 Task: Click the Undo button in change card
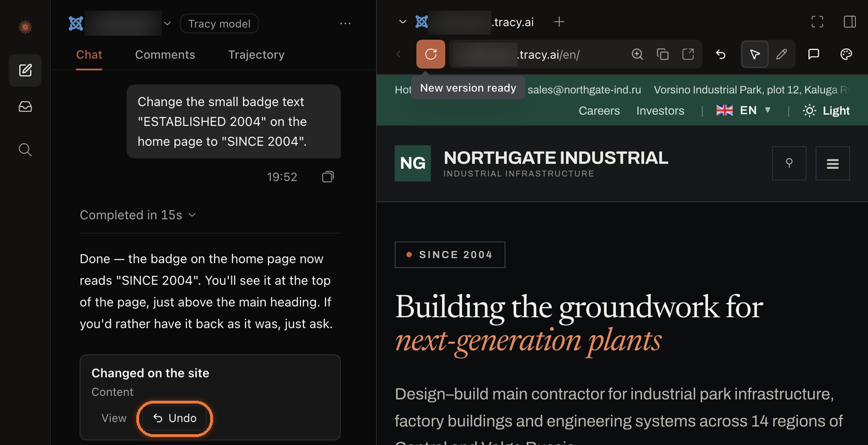coord(175,418)
